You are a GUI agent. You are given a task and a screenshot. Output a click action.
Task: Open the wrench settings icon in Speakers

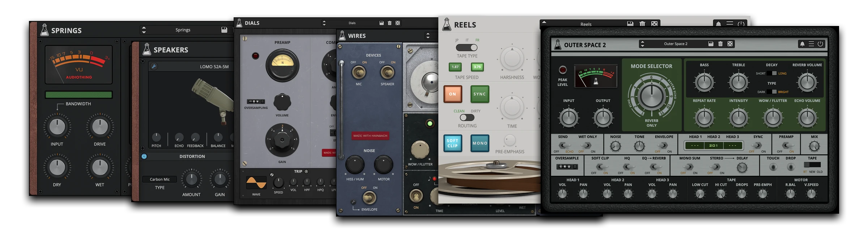154,66
